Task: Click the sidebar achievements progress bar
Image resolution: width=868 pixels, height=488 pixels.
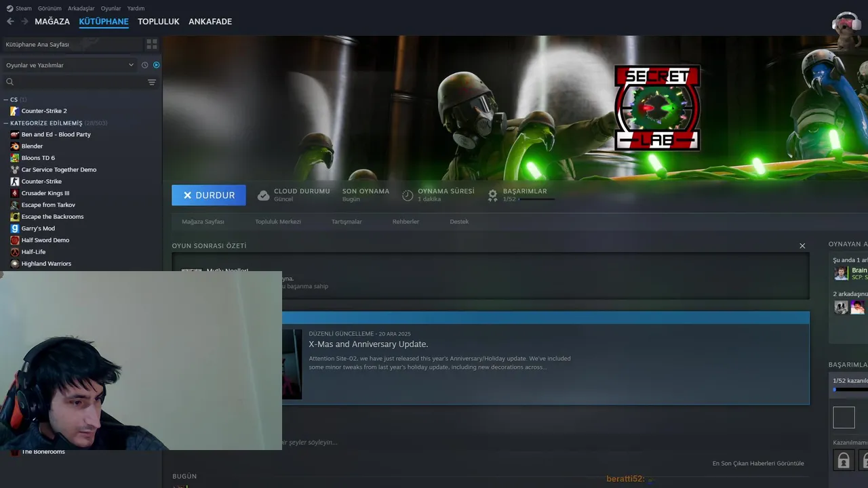Action: [x=850, y=390]
